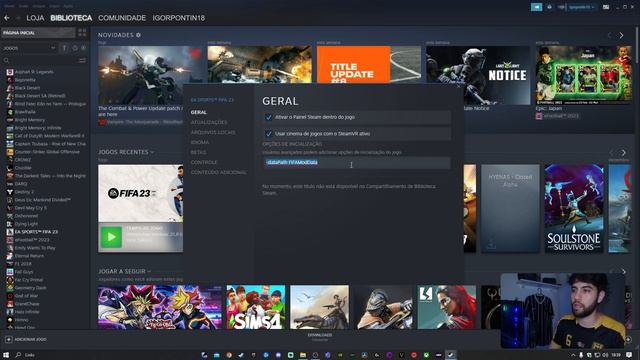
Task: Advance recent games shelf with right arrow
Action: [623, 152]
